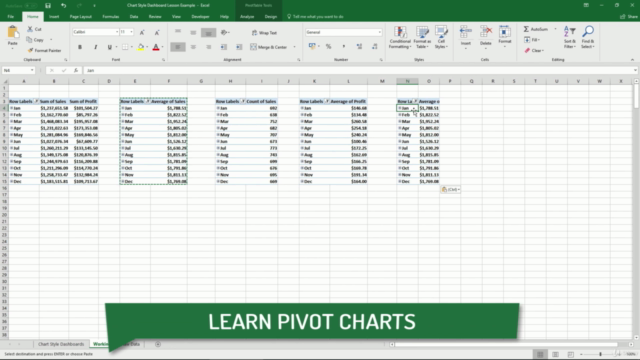Open the File tab
This screenshot has width=640, height=360.
point(11,17)
